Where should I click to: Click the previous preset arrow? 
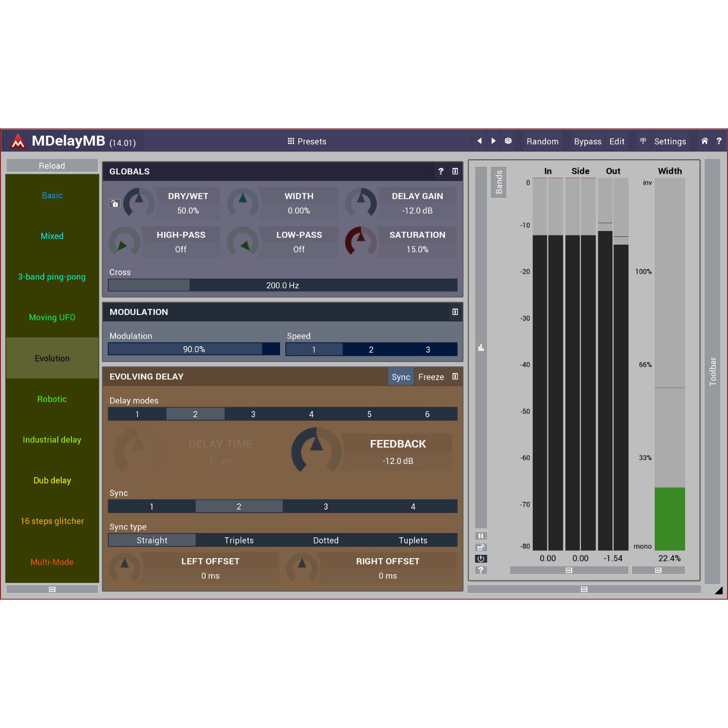(x=480, y=141)
